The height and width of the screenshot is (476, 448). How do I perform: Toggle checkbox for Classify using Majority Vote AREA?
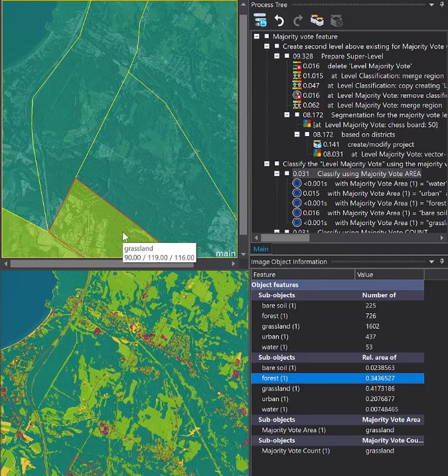tap(287, 173)
